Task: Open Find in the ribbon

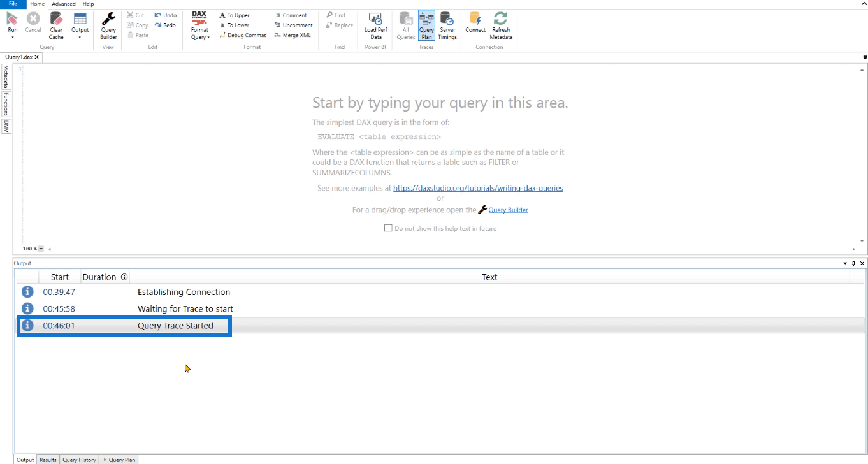Action: point(336,15)
